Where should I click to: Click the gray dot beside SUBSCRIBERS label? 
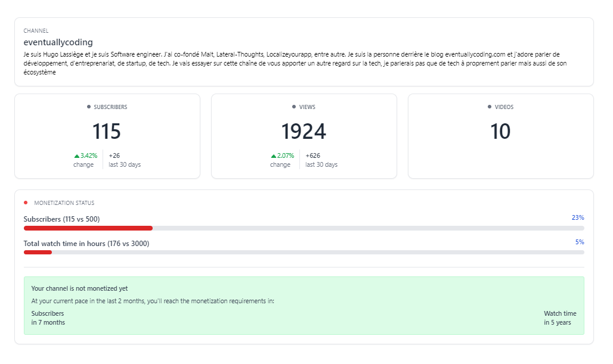coord(89,107)
